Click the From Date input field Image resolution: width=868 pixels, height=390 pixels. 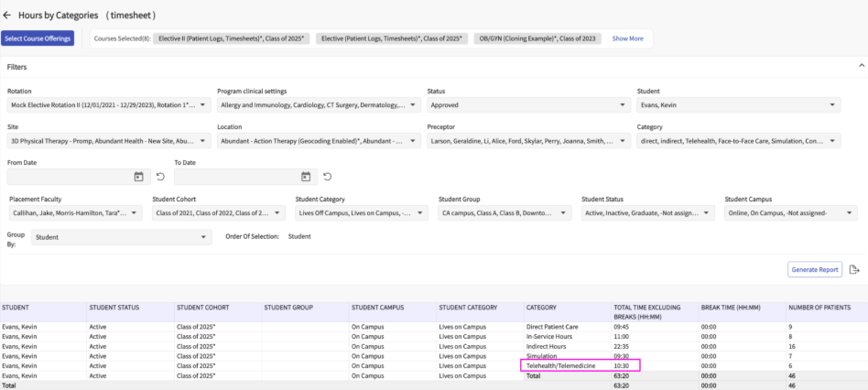coord(69,176)
